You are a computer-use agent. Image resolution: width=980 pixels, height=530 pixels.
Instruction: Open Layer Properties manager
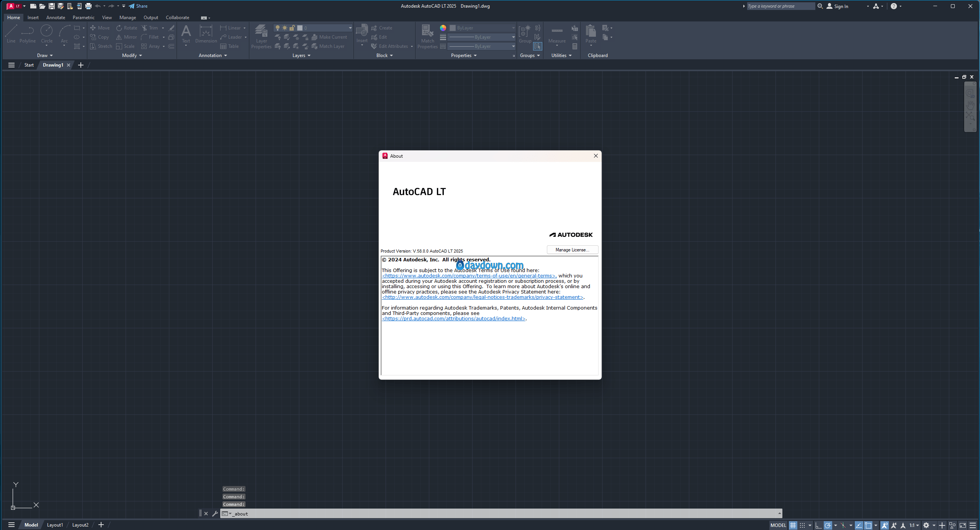coord(261,36)
